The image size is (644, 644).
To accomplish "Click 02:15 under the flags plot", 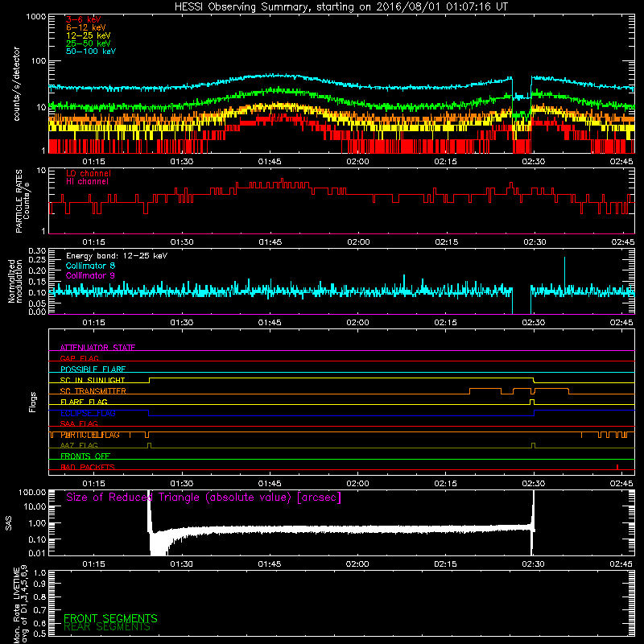I will pyautogui.click(x=446, y=484).
